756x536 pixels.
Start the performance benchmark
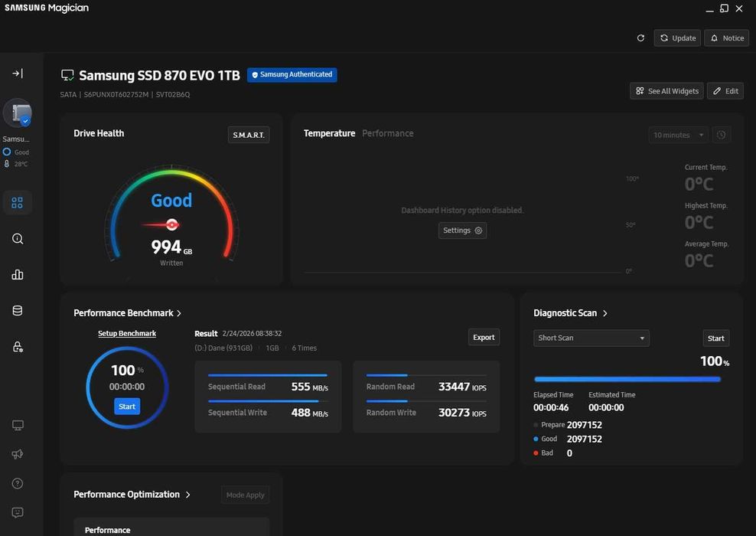[x=127, y=407]
